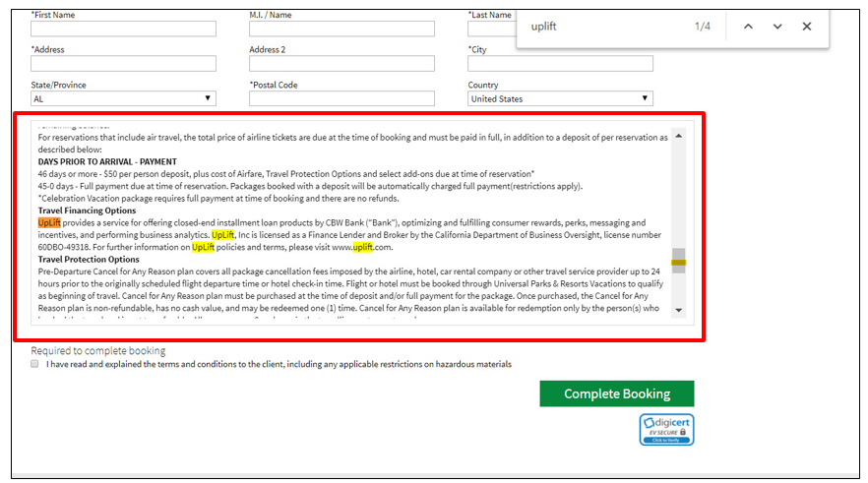Close the find bar
Viewport: 868px width, 483px height.
807,26
